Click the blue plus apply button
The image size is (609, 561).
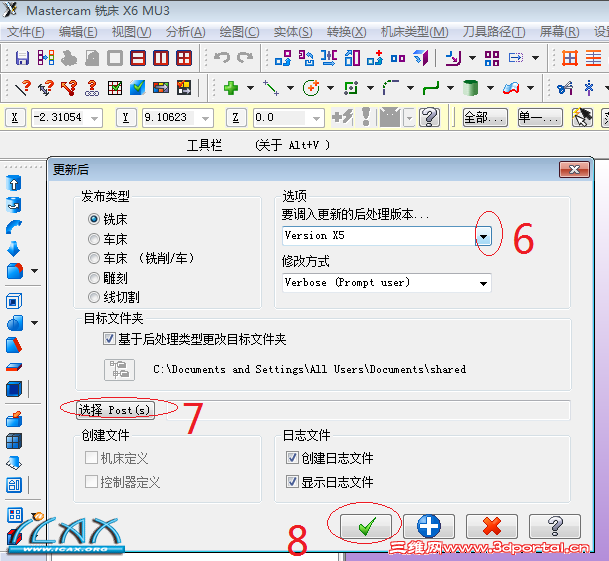pyautogui.click(x=429, y=526)
